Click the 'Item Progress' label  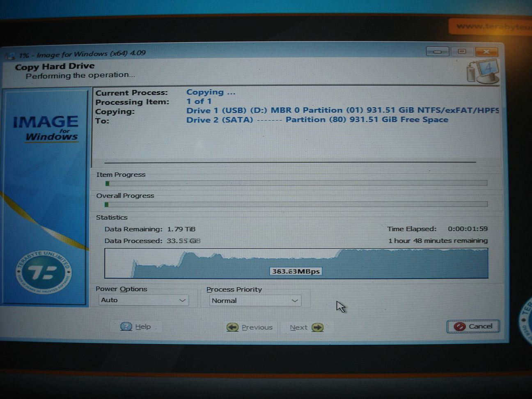point(121,174)
